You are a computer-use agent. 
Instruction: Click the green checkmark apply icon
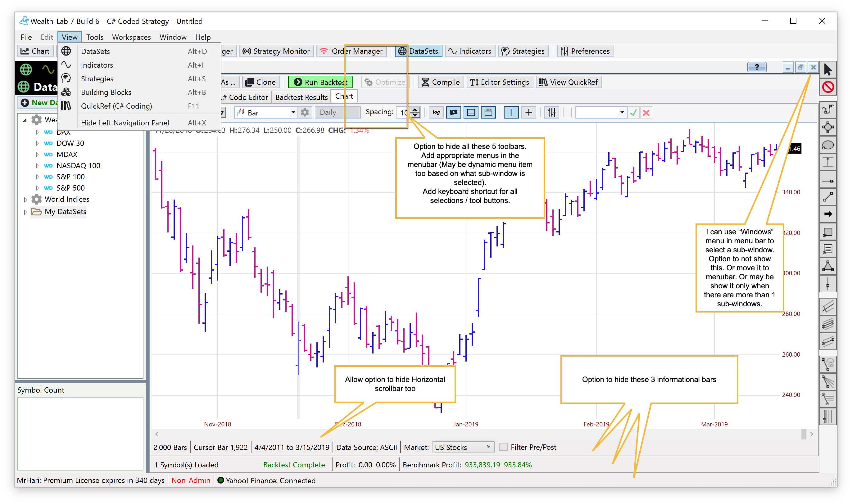(x=633, y=112)
